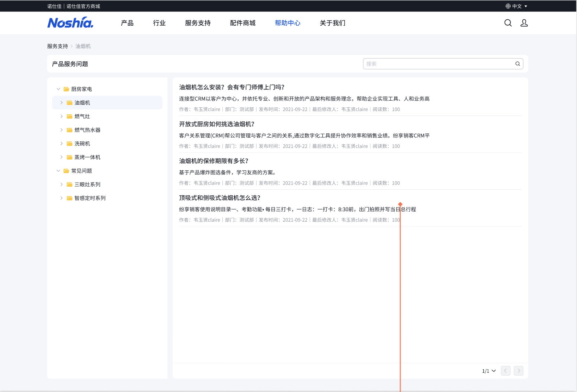Expand the 洗碗机 tree node arrow
The width and height of the screenshot is (577, 392).
pos(62,144)
